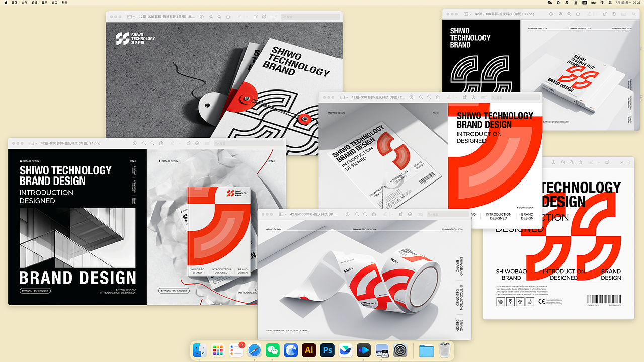
Task: Toggle the sidebar in the 24.png window
Action: point(32,143)
